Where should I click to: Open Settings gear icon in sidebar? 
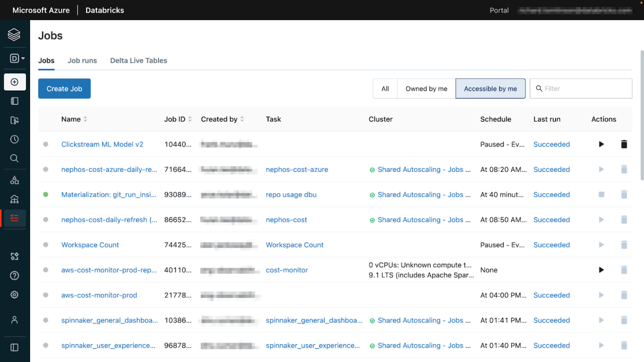coord(15,295)
